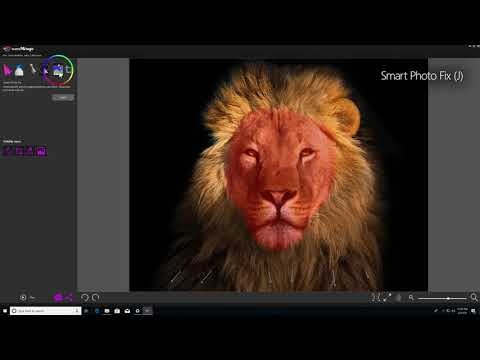This screenshot has width=480, height=360.
Task: Select the white eraser-shaped tool icon
Action: click(x=19, y=70)
